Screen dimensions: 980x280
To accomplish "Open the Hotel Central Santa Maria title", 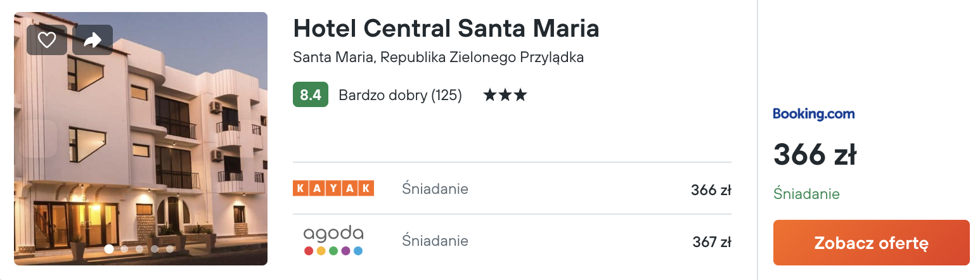I will point(446,29).
